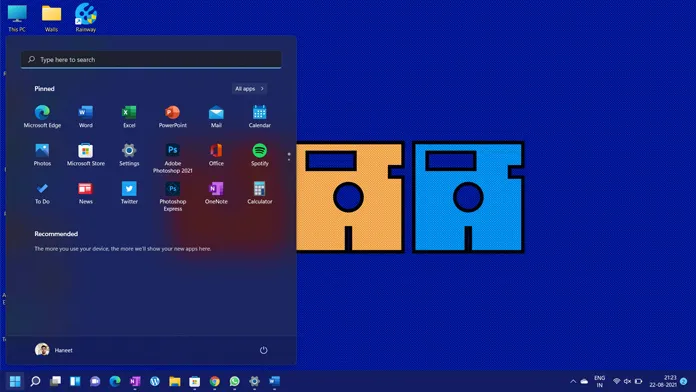Click ENG IN language indicator
The width and height of the screenshot is (696, 392).
(x=600, y=381)
